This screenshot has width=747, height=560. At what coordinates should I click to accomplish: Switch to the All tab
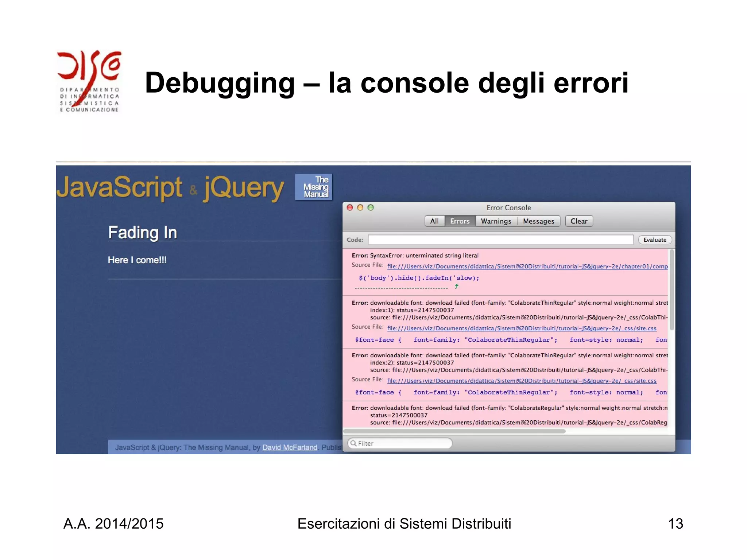click(434, 221)
